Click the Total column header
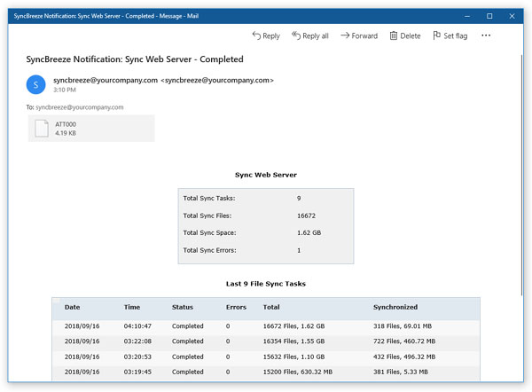 (x=271, y=307)
